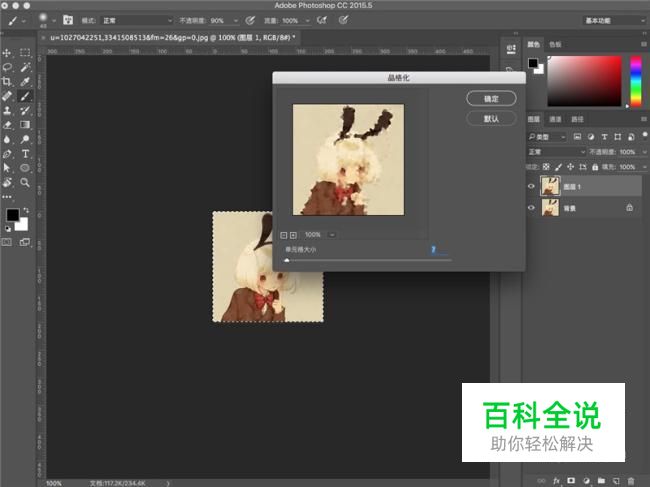
Task: Select the Gradient tool
Action: [25, 125]
